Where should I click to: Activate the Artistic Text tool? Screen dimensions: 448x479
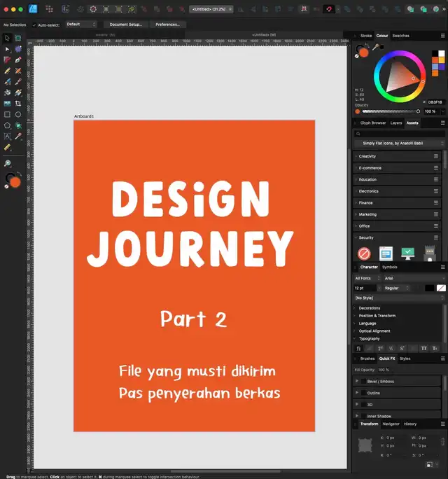pos(7,136)
